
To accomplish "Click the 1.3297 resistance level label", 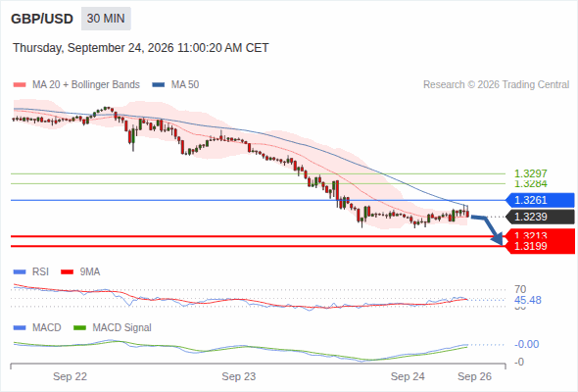I will [530, 173].
